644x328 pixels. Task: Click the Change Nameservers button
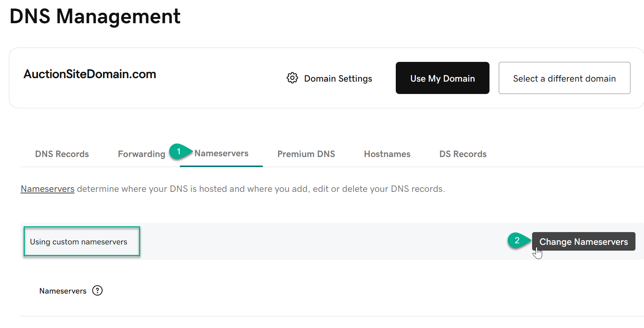coord(584,241)
